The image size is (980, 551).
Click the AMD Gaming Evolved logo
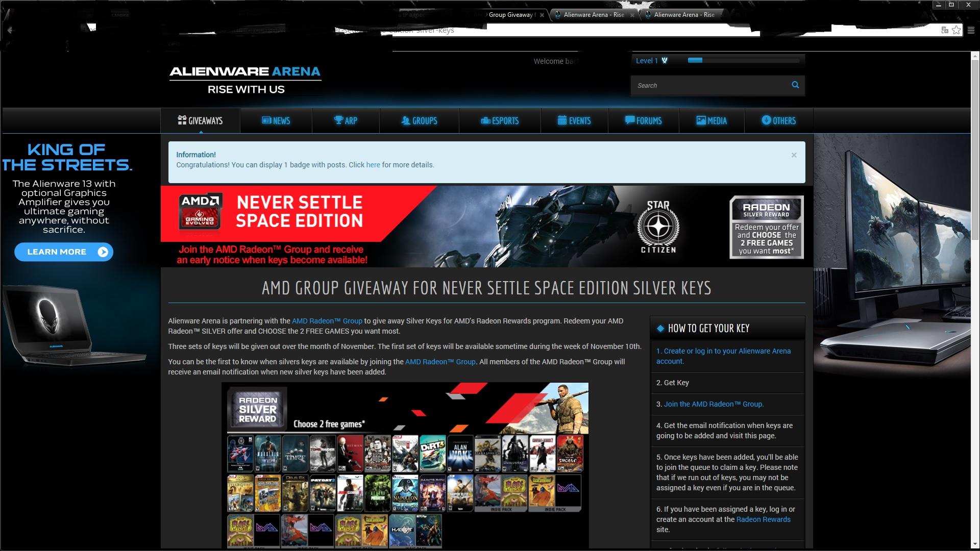(200, 211)
